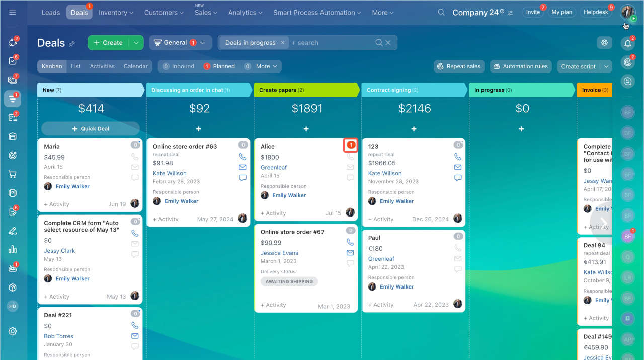Viewport: 644px width, 360px height.
Task: Open the Create button dropdown arrow
Action: click(136, 43)
